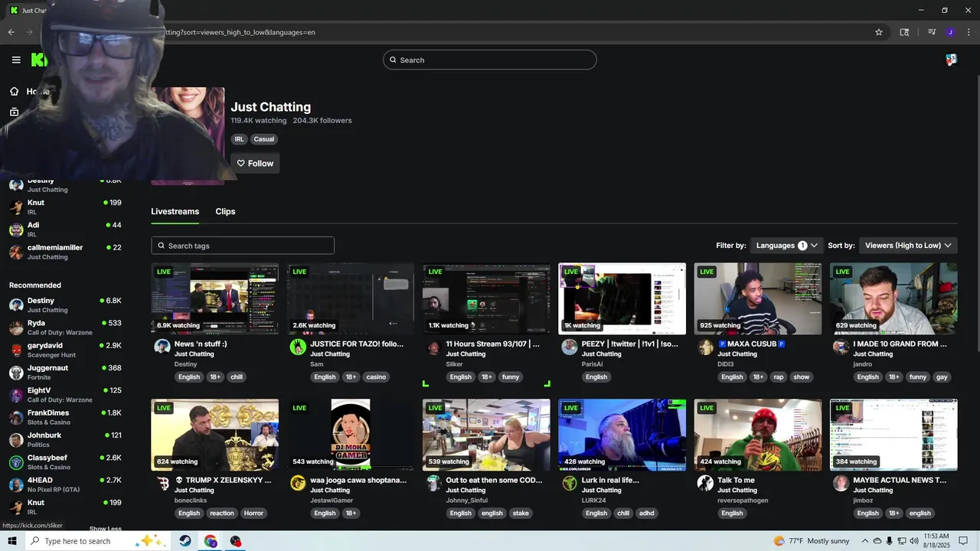The width and height of the screenshot is (980, 551).
Task: Click the Chrome profile J icon
Action: pos(950,32)
